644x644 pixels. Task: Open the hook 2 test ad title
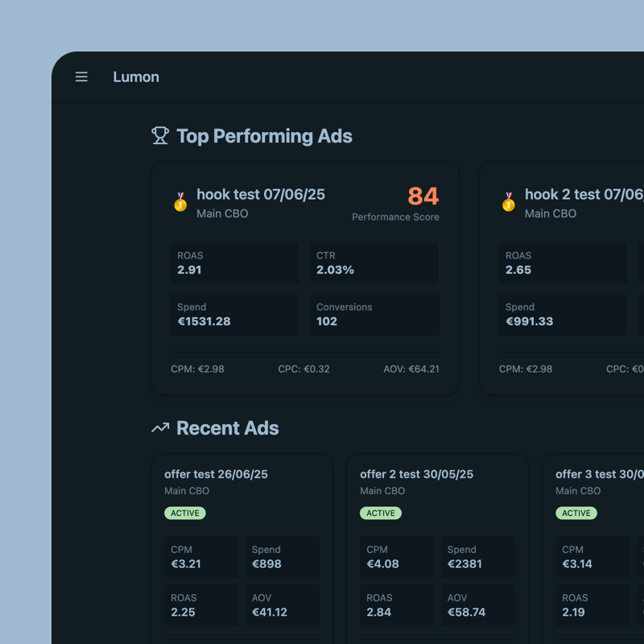click(x=584, y=194)
